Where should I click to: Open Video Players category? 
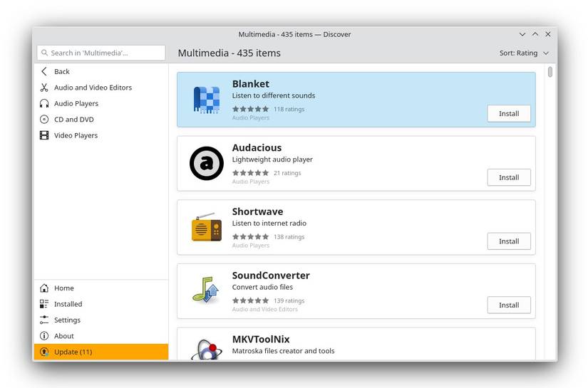coord(101,135)
